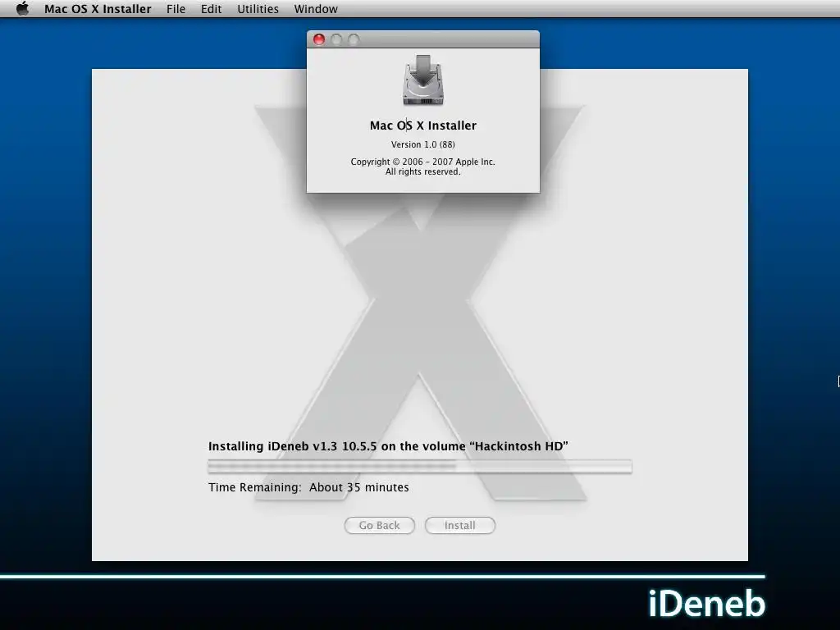This screenshot has width=840, height=630.
Task: Click the Install button
Action: coord(459,526)
